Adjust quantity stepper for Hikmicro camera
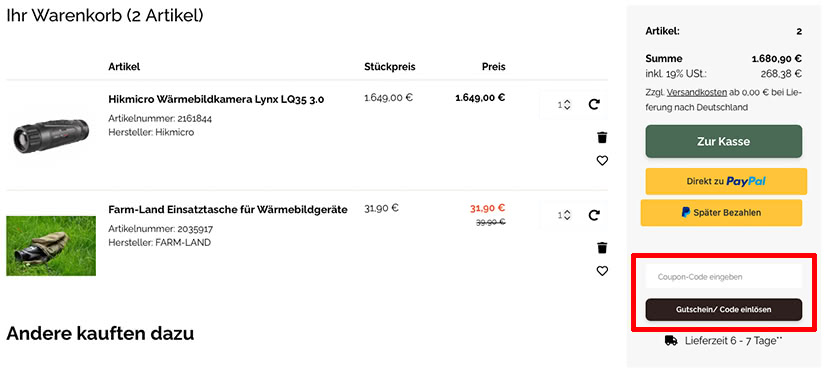828x372 pixels. (567, 105)
